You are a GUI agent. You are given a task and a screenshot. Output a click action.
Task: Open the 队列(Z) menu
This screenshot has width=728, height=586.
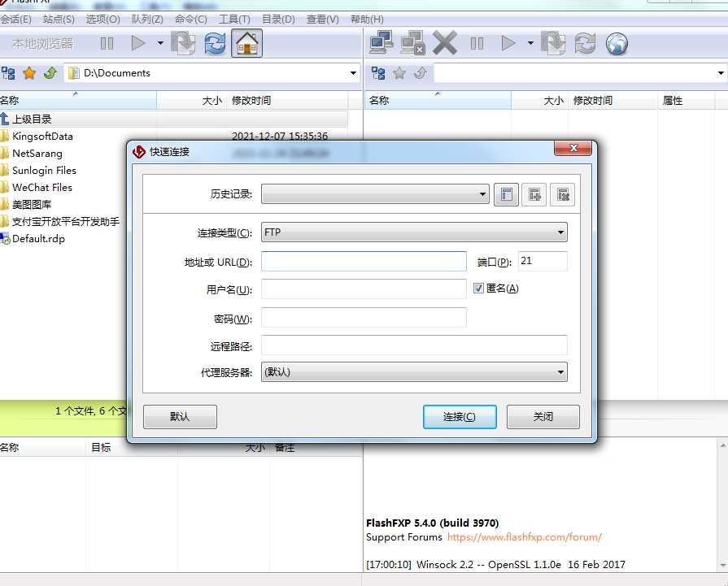147,20
